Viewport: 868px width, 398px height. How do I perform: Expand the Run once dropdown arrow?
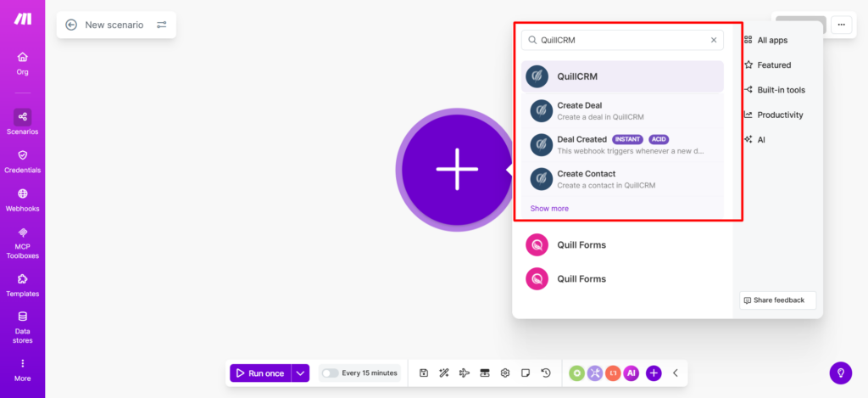tap(300, 373)
